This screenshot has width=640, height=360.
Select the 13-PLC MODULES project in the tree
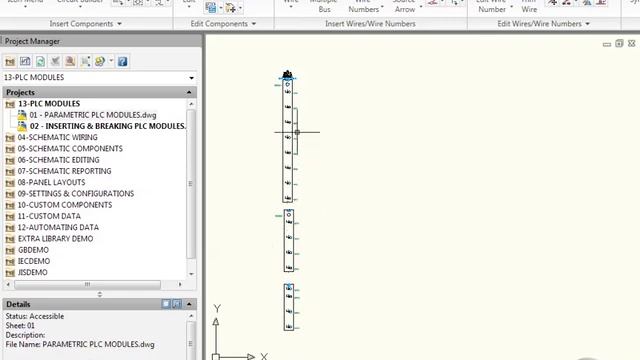coord(49,104)
